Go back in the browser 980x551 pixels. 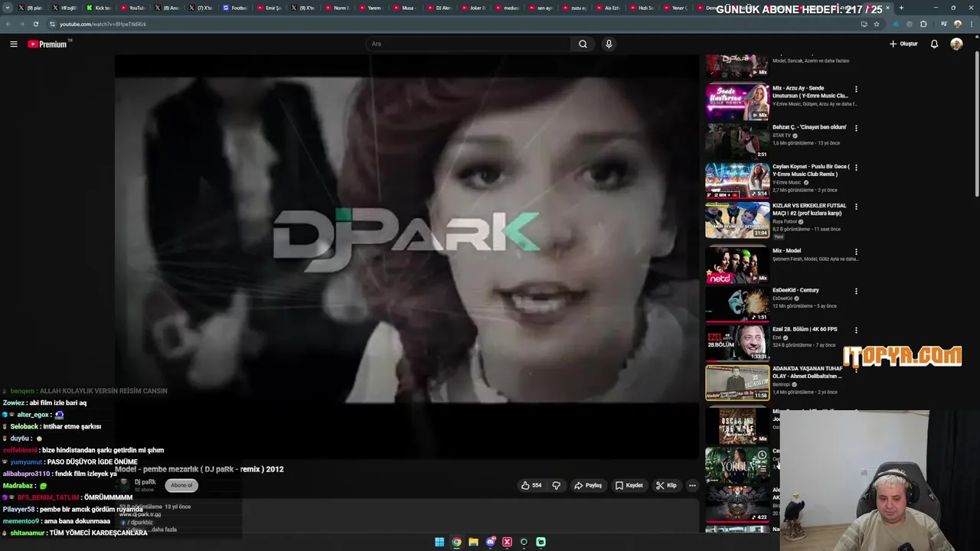click(8, 24)
